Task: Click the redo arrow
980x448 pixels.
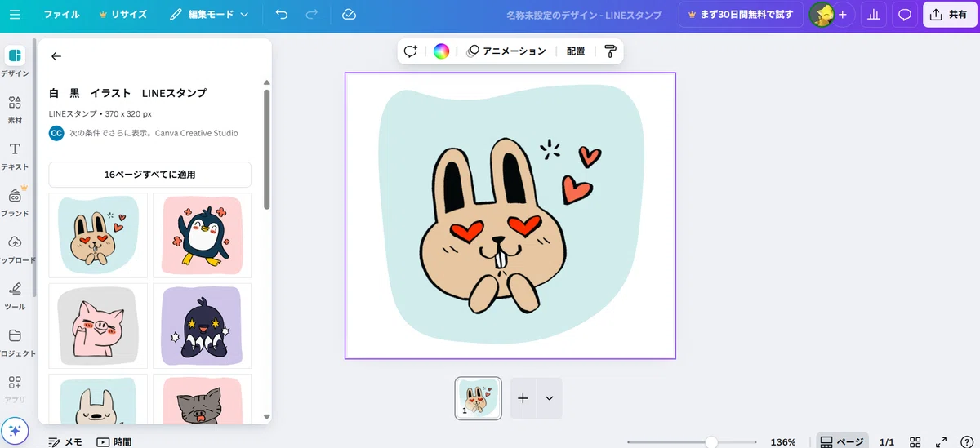Action: tap(311, 15)
